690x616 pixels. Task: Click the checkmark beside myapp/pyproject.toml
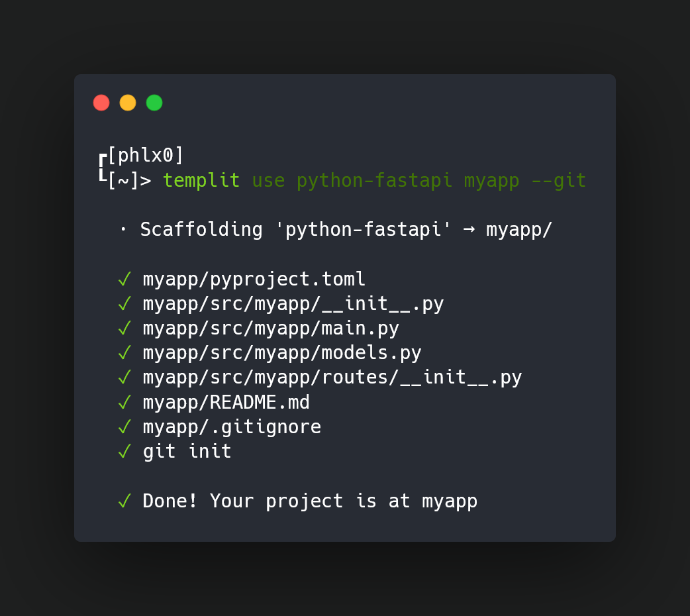coord(124,280)
